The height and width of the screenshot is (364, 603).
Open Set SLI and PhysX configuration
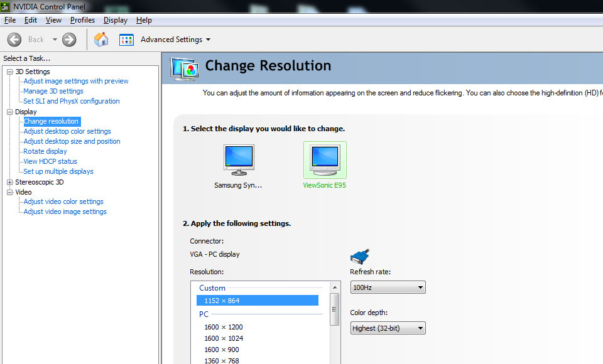click(71, 101)
